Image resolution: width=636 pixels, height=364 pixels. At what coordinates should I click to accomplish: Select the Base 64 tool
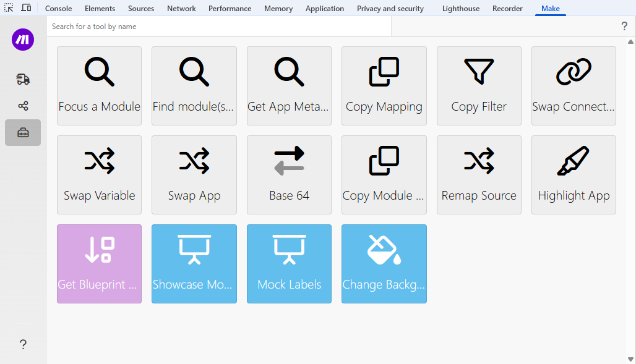[x=289, y=175]
